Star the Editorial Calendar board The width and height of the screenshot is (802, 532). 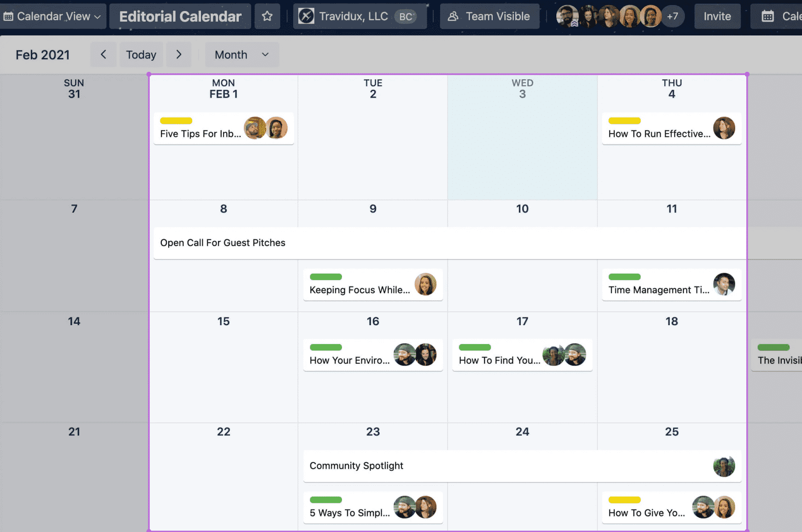pyautogui.click(x=267, y=17)
